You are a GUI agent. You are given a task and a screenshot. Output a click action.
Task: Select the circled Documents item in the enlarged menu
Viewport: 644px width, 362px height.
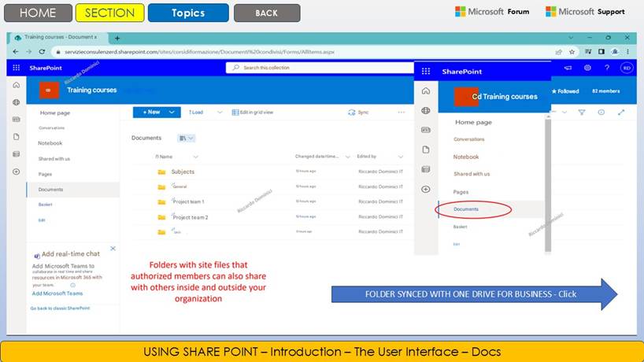(471, 209)
